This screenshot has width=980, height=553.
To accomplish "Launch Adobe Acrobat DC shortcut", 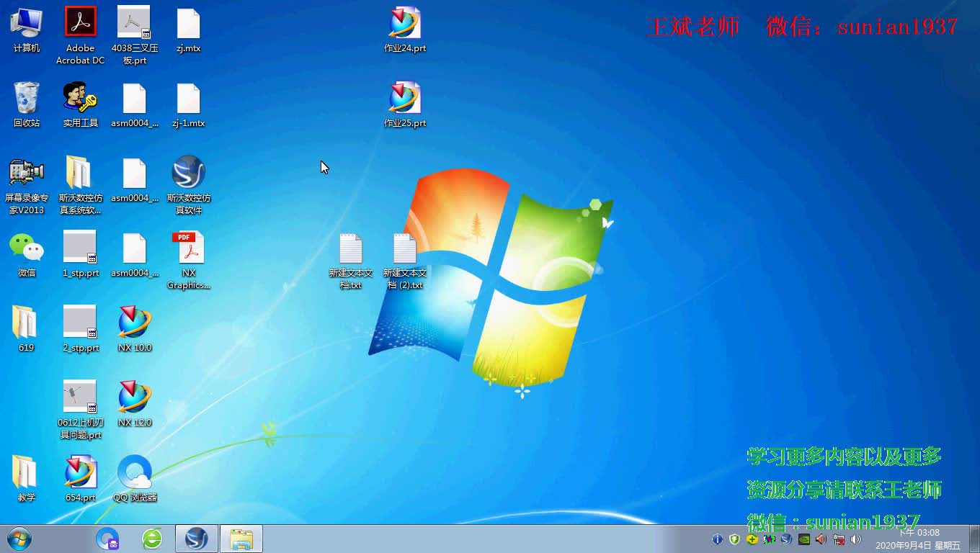I will [80, 36].
